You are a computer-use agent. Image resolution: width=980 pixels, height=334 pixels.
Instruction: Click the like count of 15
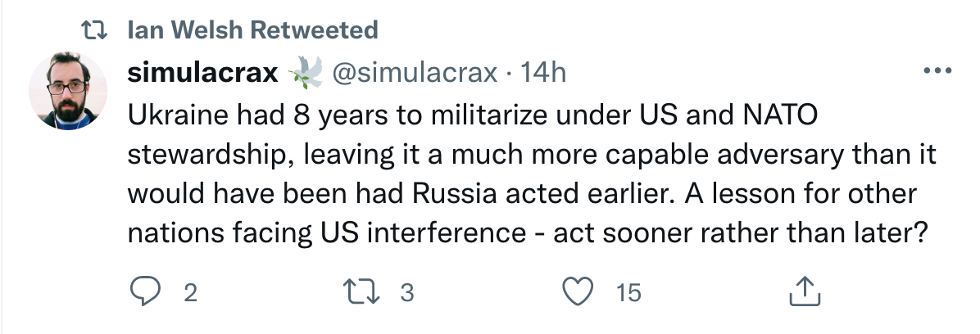(x=628, y=293)
